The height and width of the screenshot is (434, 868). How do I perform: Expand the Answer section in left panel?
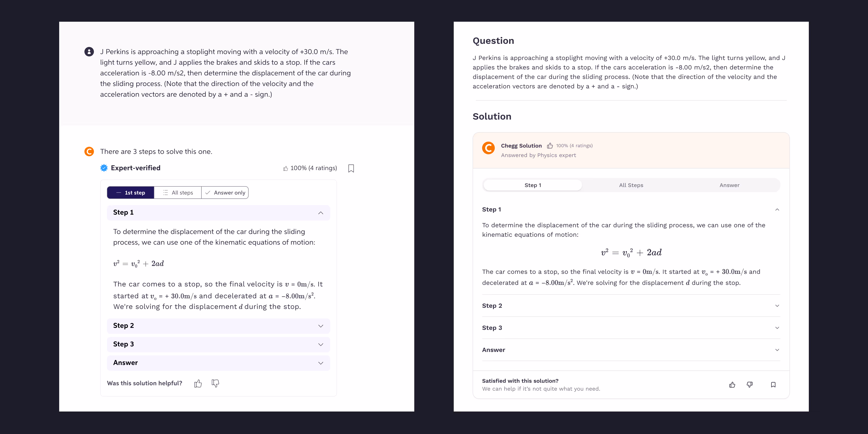219,363
